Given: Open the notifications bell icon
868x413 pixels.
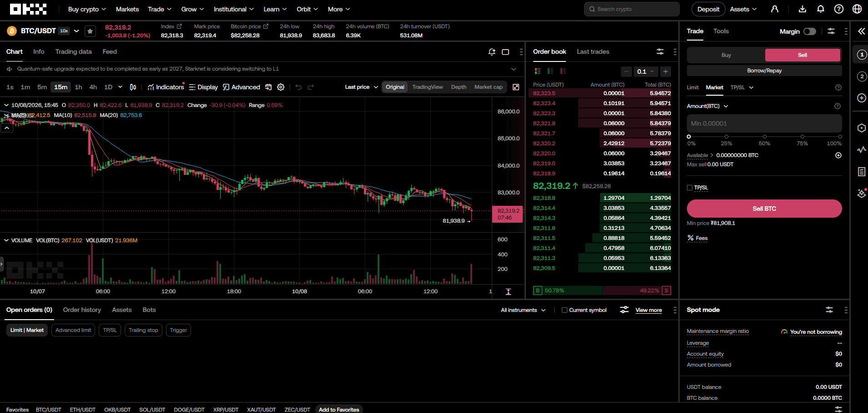Looking at the screenshot, I should [x=821, y=9].
